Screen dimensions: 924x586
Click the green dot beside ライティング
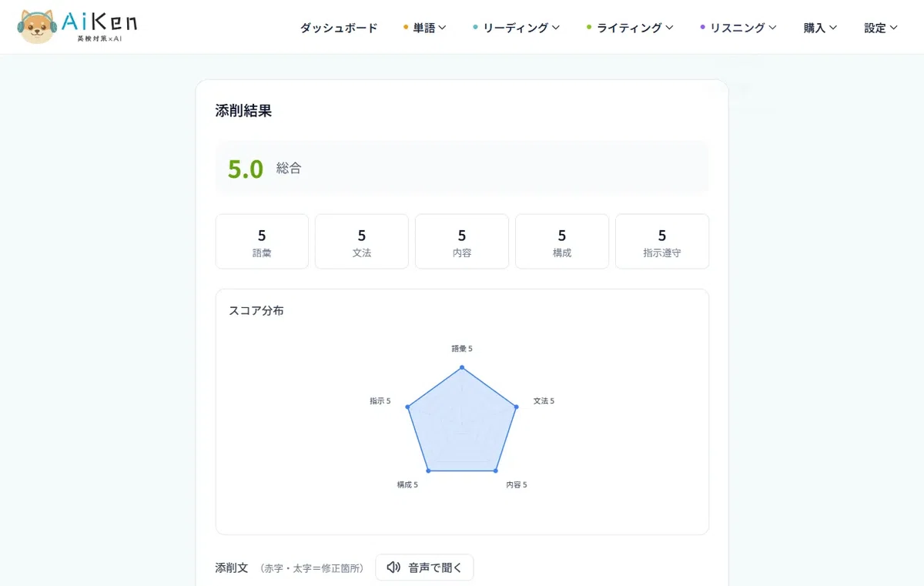point(589,28)
